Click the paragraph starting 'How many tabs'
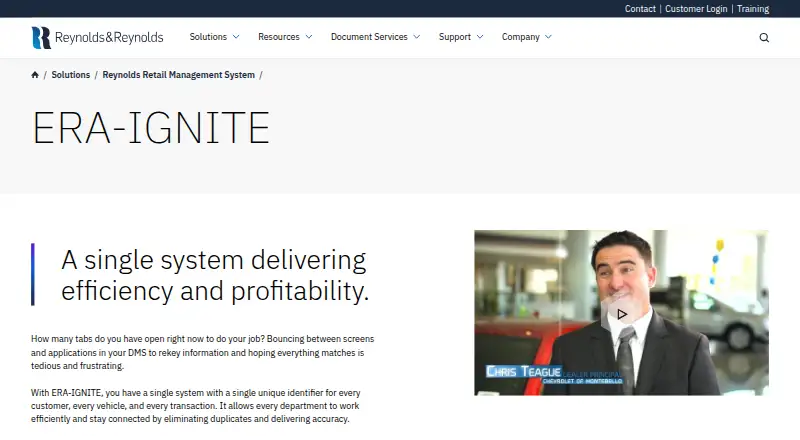Screen dimensions: 800x440 point(203,352)
